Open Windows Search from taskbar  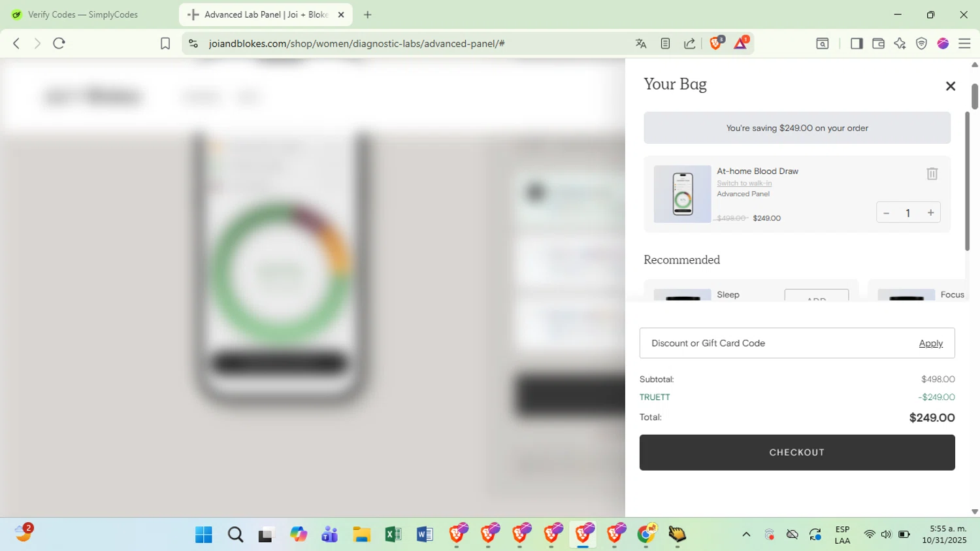click(x=235, y=535)
